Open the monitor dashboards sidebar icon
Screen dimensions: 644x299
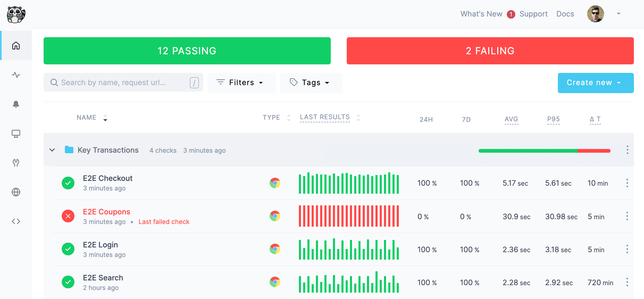pyautogui.click(x=16, y=134)
